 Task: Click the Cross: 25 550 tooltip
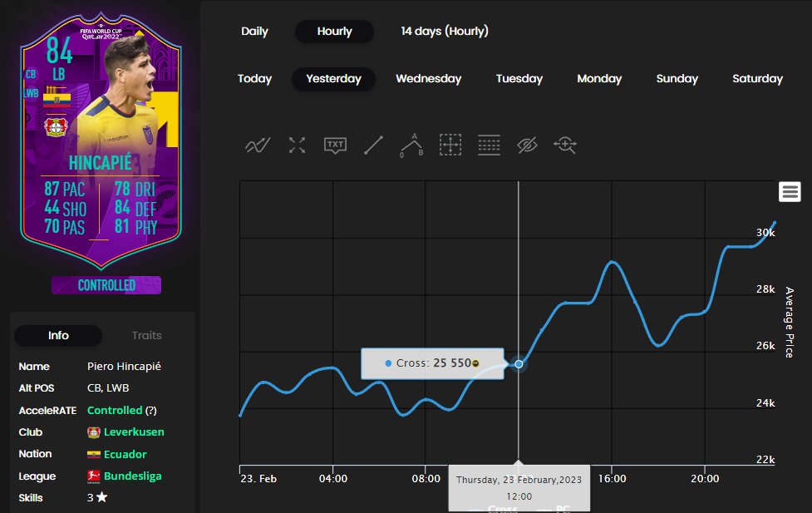[432, 363]
